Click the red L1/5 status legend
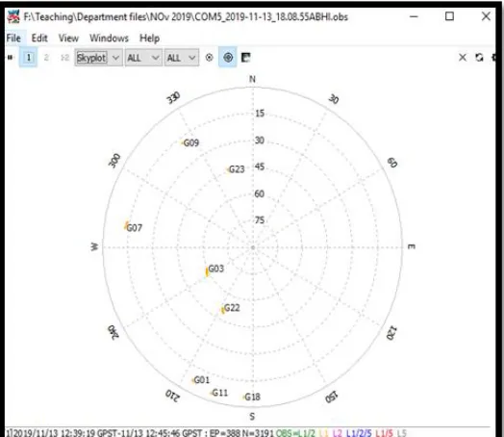The image size is (504, 437). (x=384, y=433)
